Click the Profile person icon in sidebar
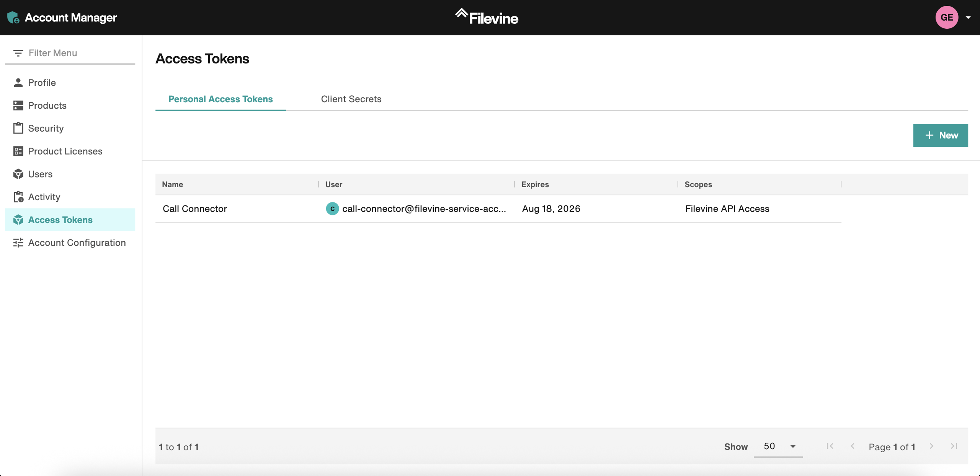Viewport: 980px width, 476px height. coord(18,83)
